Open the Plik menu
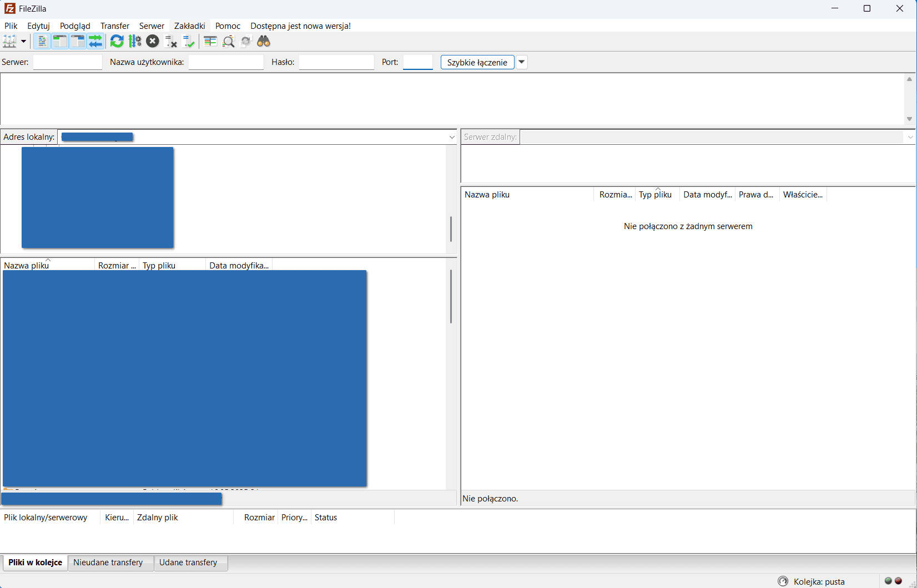The image size is (917, 588). (11, 26)
